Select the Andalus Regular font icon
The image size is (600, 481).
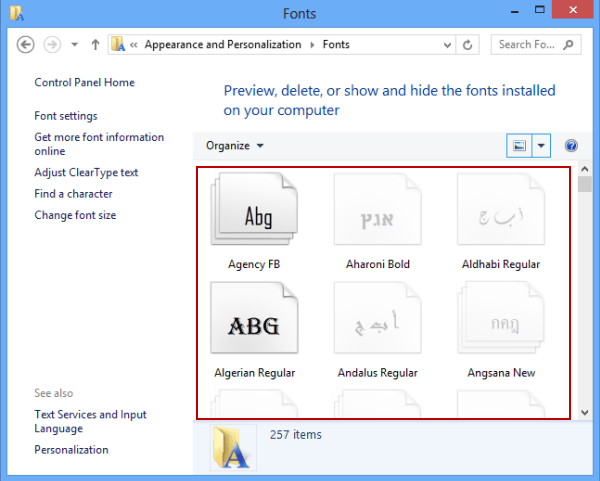[x=378, y=318]
